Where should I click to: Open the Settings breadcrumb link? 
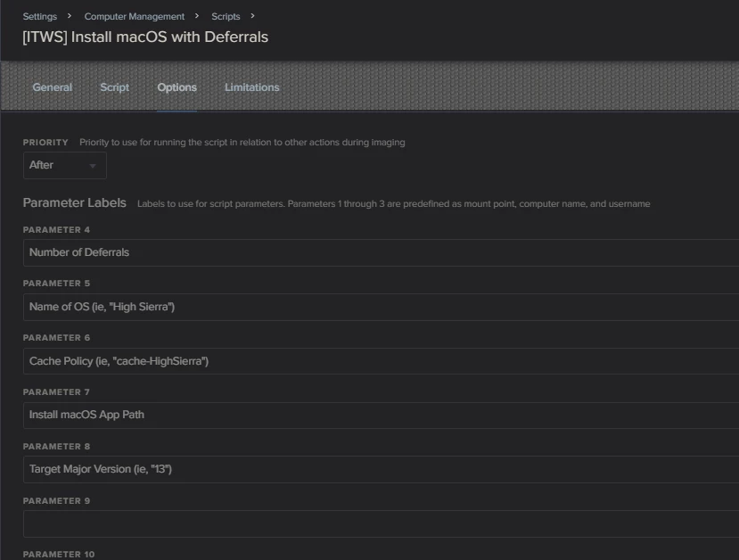[x=39, y=17]
